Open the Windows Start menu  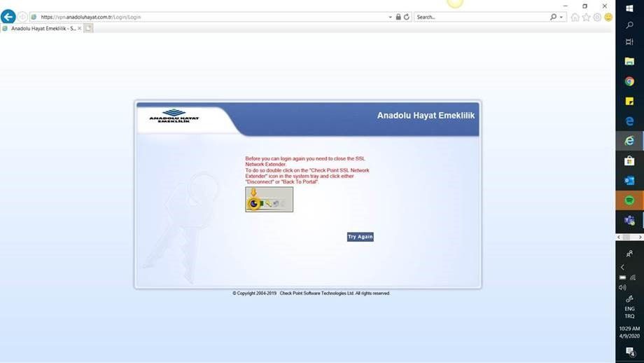(x=629, y=8)
